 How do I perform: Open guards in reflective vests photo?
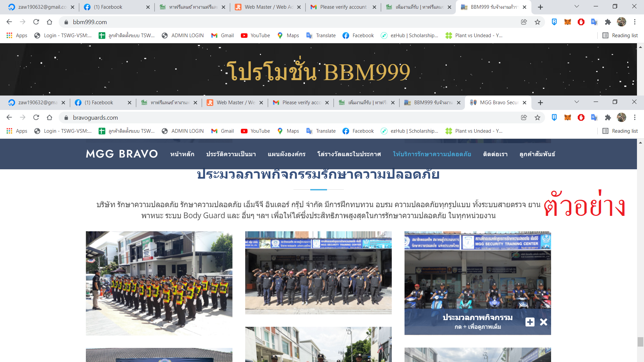159,283
